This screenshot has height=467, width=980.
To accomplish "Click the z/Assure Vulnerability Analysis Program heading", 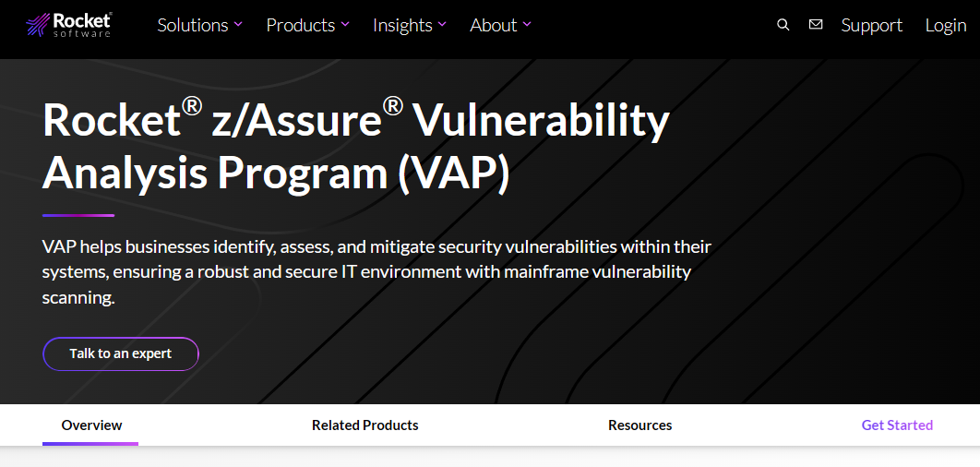I will coord(355,146).
